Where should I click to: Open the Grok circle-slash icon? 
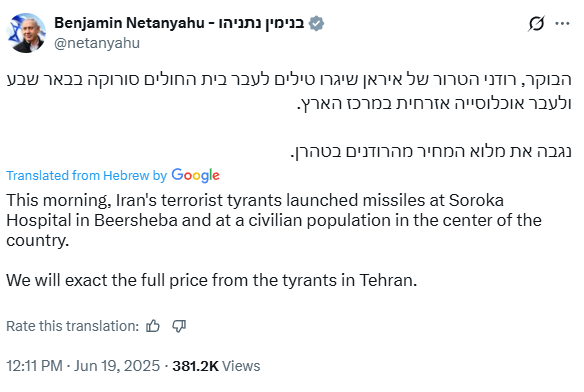click(536, 23)
